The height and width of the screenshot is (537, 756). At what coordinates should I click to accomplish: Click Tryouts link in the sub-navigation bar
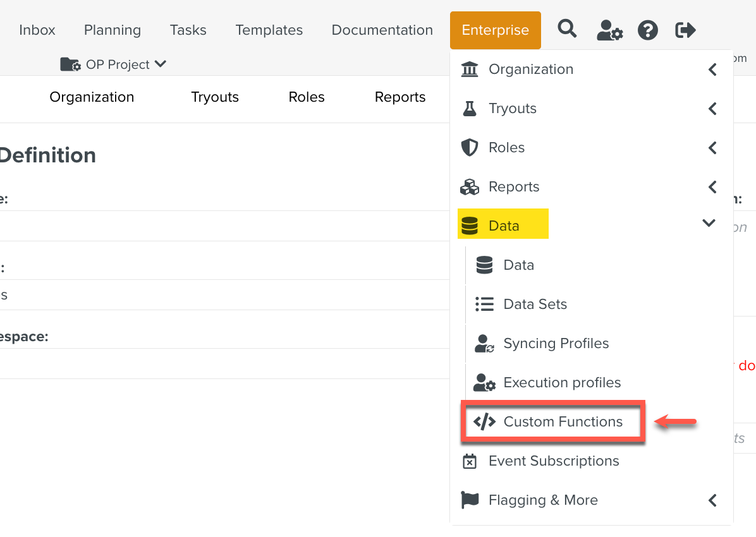pos(215,97)
